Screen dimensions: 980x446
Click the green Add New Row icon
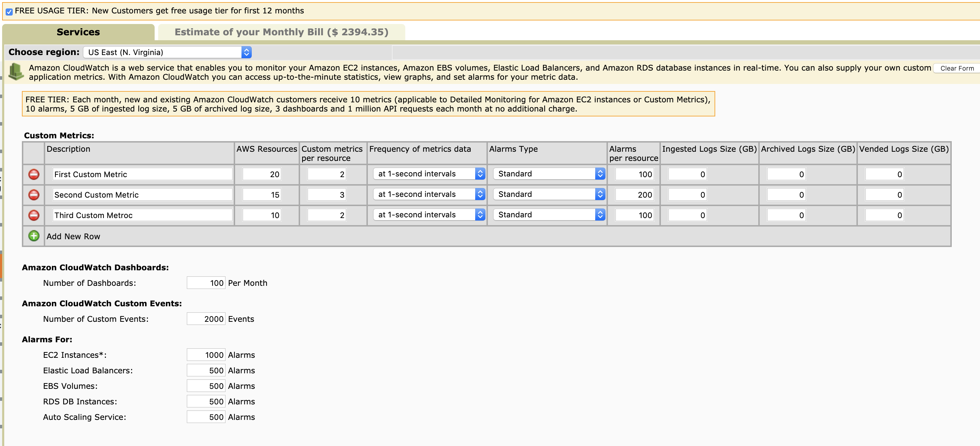coord(34,236)
